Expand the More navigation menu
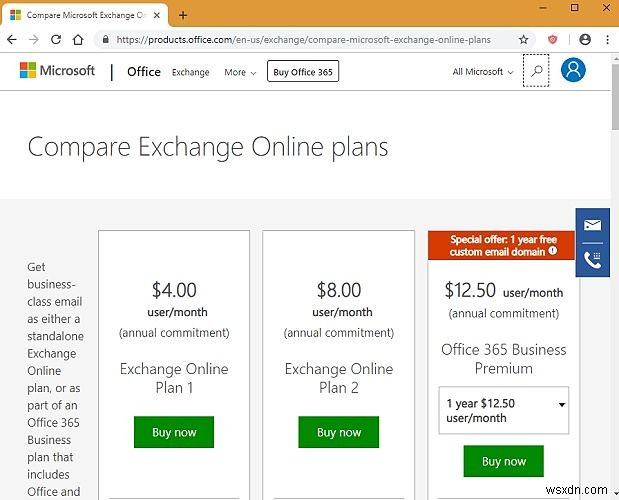This screenshot has width=619, height=500. (240, 73)
